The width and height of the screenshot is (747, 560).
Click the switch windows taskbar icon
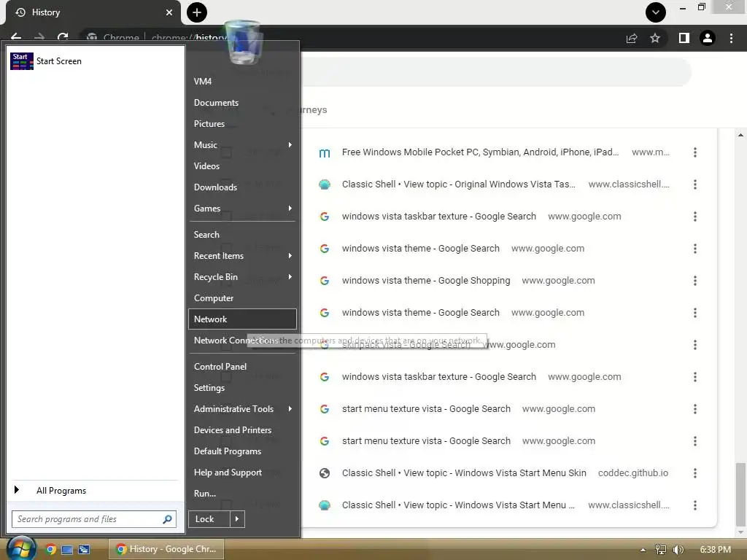point(84,550)
